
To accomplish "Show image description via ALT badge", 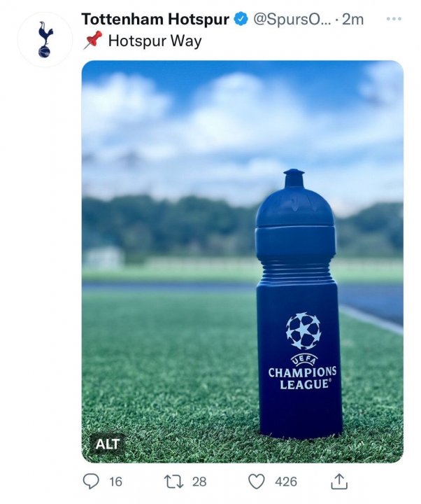I will pos(107,444).
